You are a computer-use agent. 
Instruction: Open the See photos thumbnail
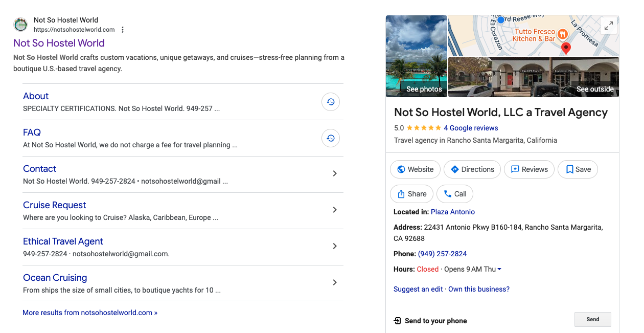(417, 56)
